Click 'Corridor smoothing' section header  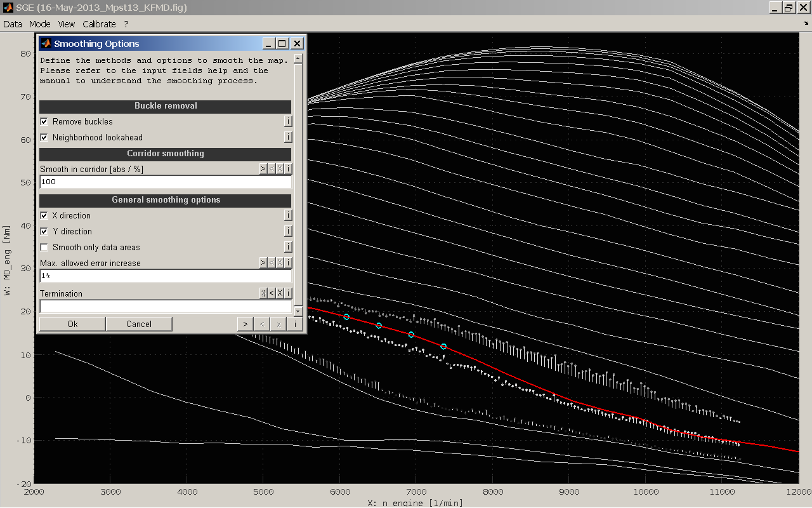click(166, 154)
